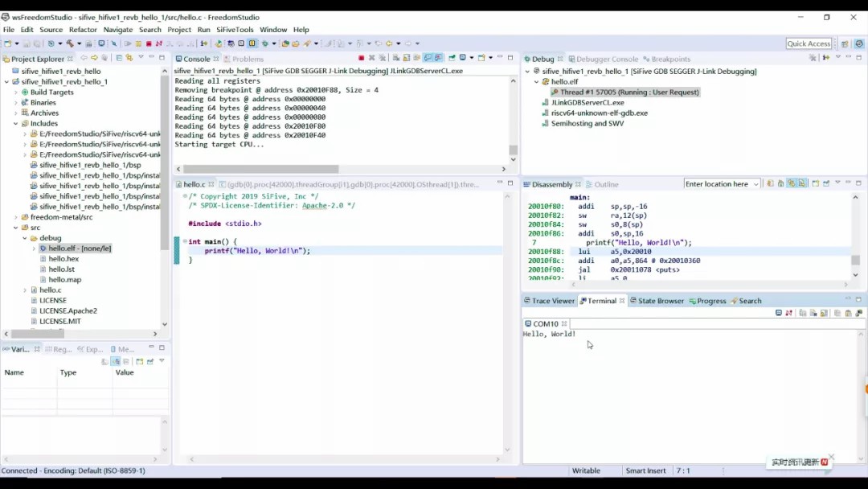Toggle Link with Active Debug Context in Disassembly
The width and height of the screenshot is (868, 489).
pos(791,183)
